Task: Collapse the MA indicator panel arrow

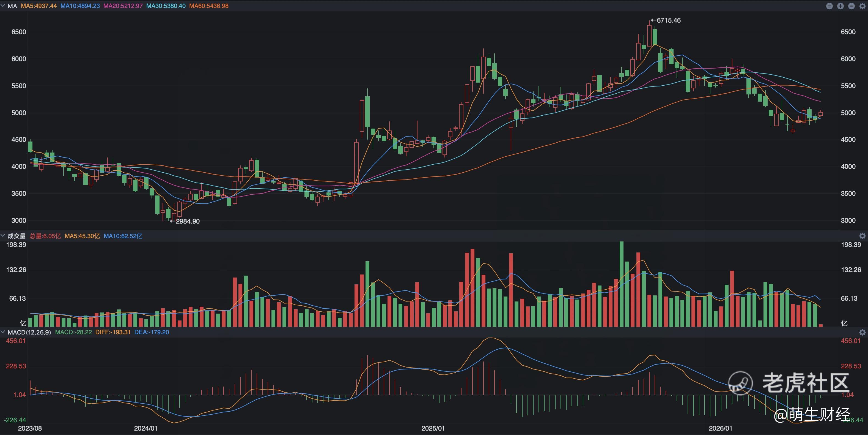Action: click(3, 6)
